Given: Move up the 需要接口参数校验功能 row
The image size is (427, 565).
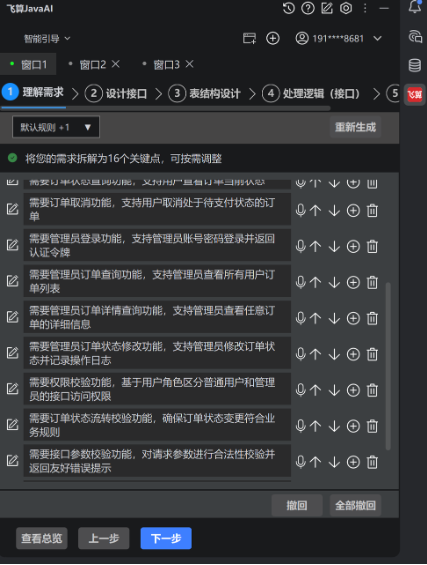Looking at the screenshot, I should [316, 462].
